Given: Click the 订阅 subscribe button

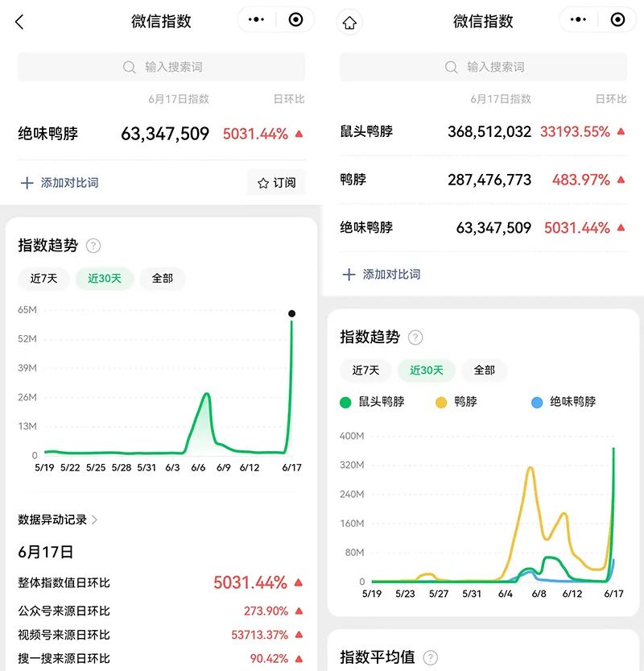Looking at the screenshot, I should pyautogui.click(x=276, y=183).
